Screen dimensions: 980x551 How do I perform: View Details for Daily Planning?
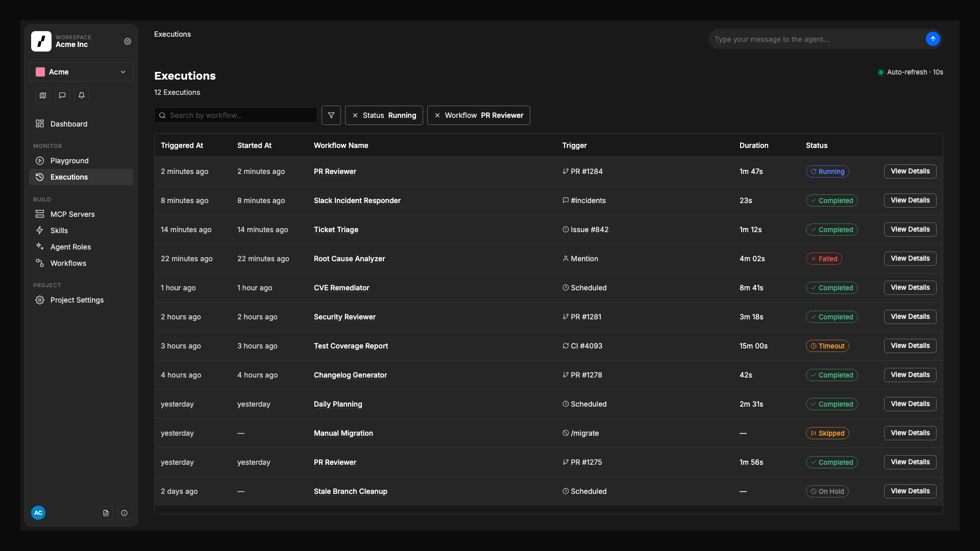point(910,404)
